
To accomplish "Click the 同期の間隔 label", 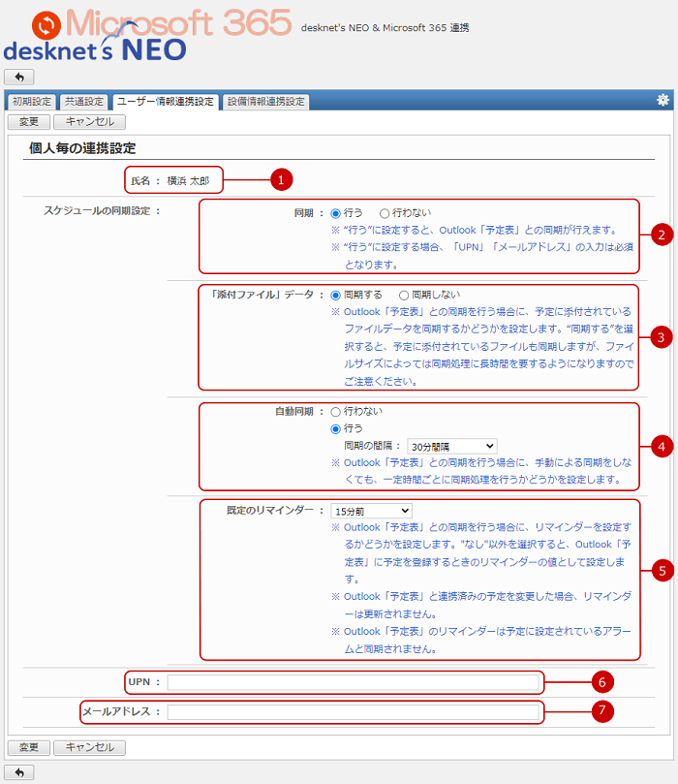I will tap(368, 446).
